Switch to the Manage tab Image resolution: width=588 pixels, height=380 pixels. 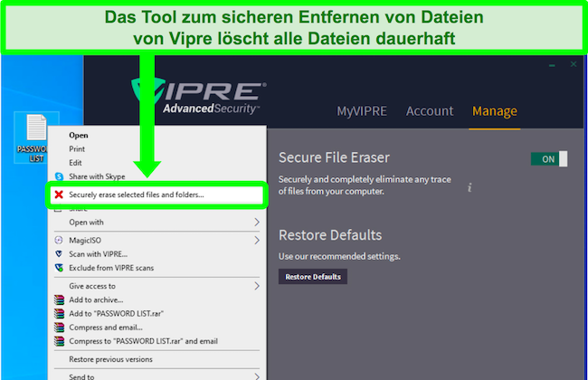click(x=494, y=111)
